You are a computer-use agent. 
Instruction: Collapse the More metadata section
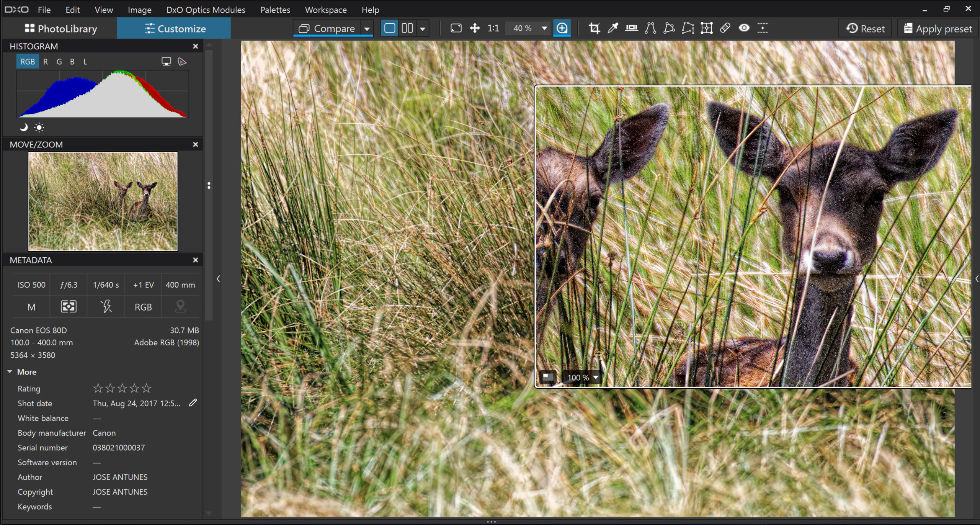tap(10, 371)
